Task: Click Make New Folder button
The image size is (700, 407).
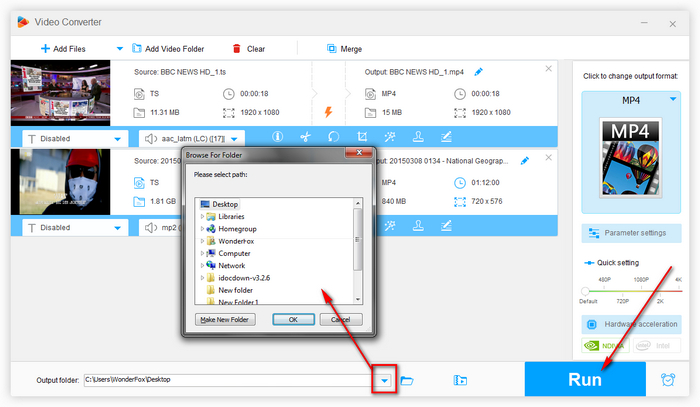Action: pyautogui.click(x=225, y=320)
